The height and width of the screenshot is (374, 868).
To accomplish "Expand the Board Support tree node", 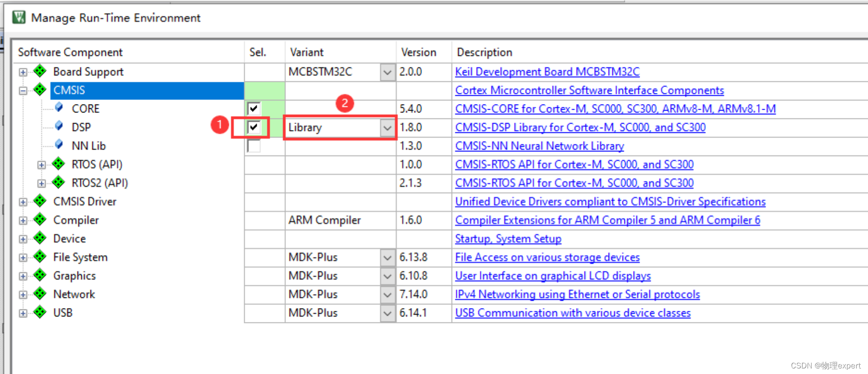I will click(x=23, y=72).
